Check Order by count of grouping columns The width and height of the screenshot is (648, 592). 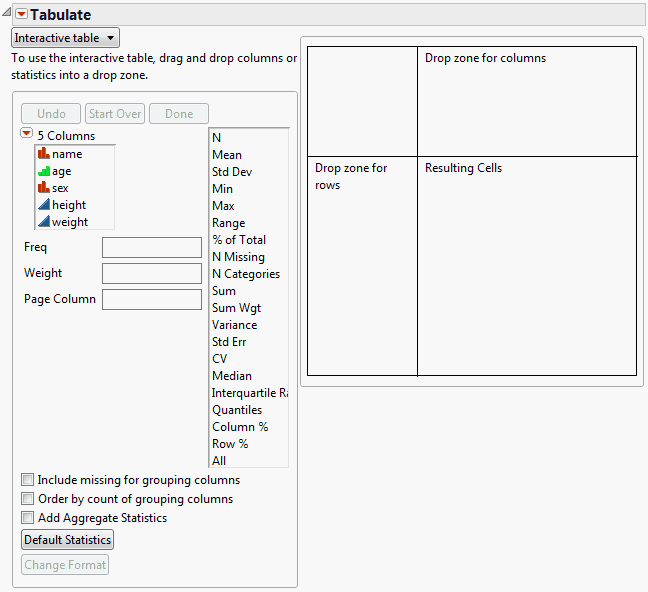[28, 499]
